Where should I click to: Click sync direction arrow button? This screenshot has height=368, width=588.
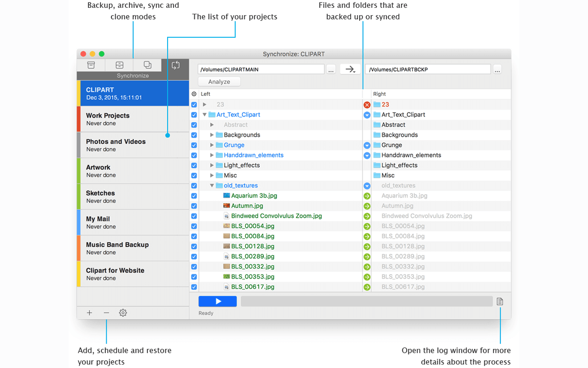pos(350,69)
